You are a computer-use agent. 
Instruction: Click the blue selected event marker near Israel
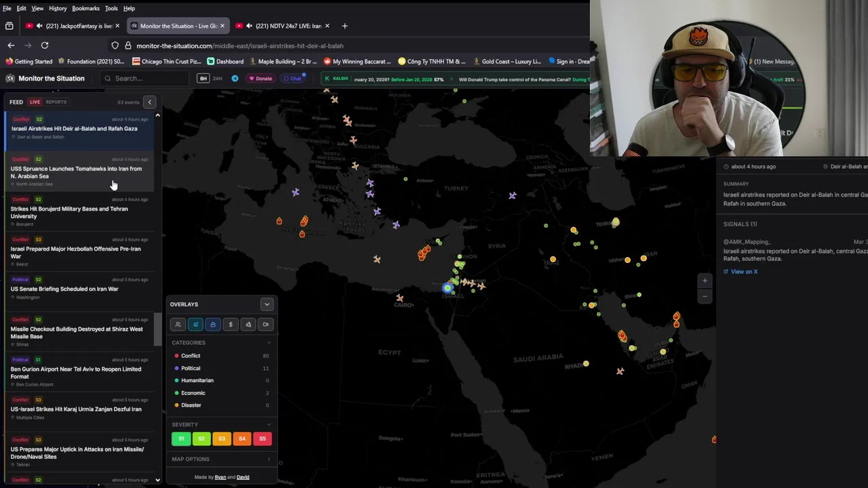pyautogui.click(x=448, y=288)
